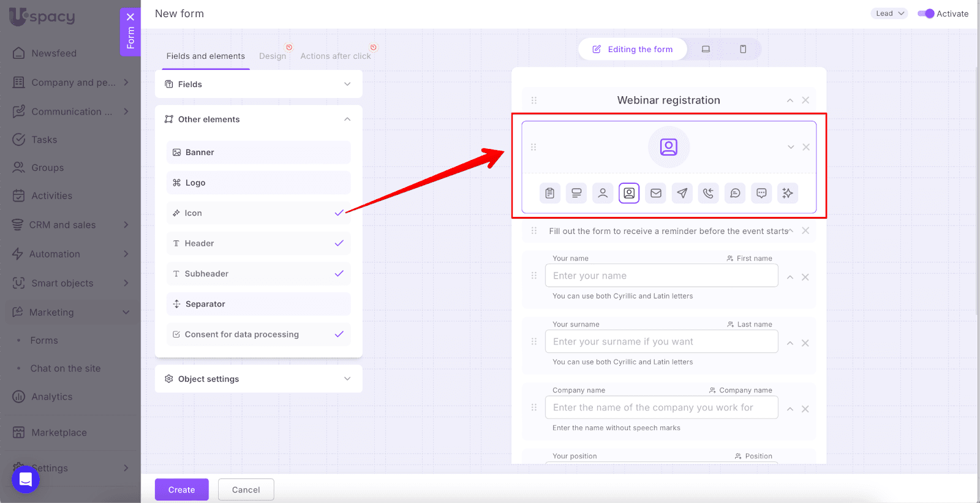Switch to mobile preview icon

coord(742,49)
